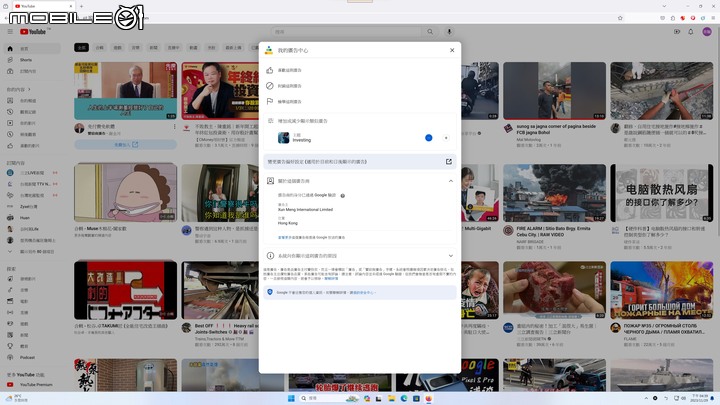Click the magnifier search button
This screenshot has width=720, height=405.
point(430,32)
